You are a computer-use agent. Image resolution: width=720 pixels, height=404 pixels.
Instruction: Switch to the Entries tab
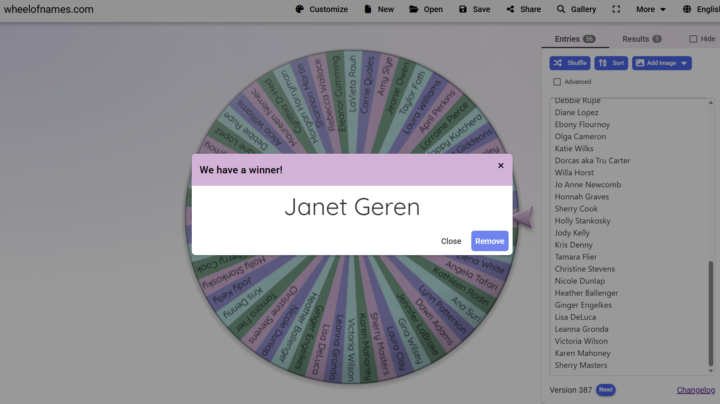(x=575, y=39)
